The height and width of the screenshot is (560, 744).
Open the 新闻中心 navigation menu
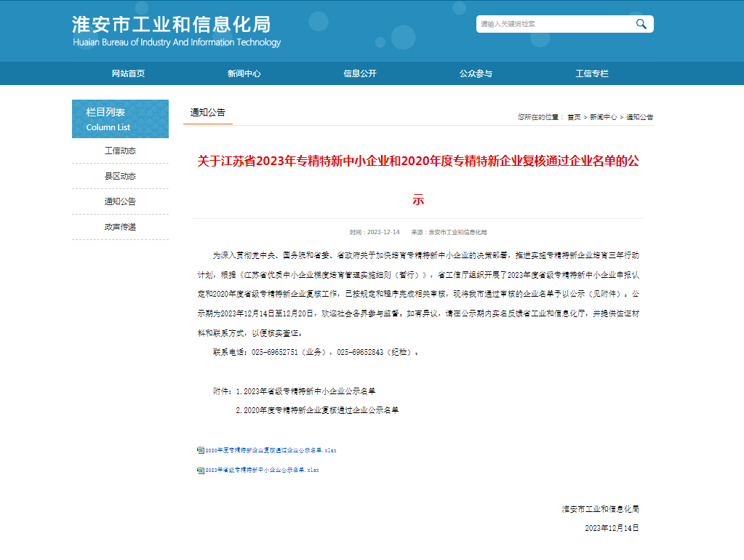pyautogui.click(x=244, y=73)
